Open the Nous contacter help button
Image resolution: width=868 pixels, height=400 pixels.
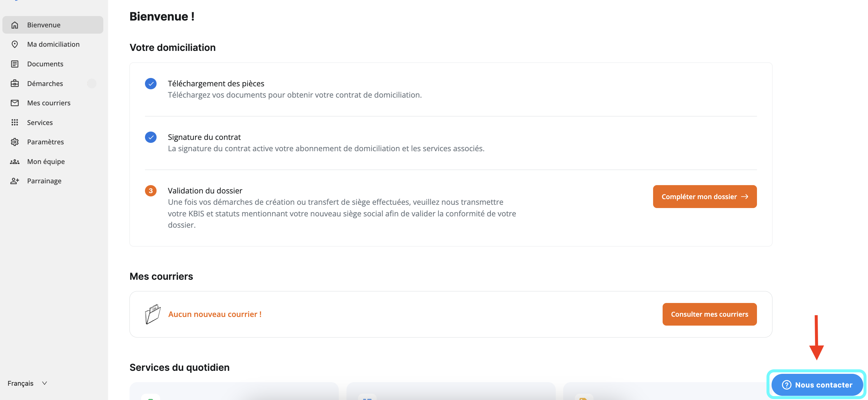coord(817,385)
